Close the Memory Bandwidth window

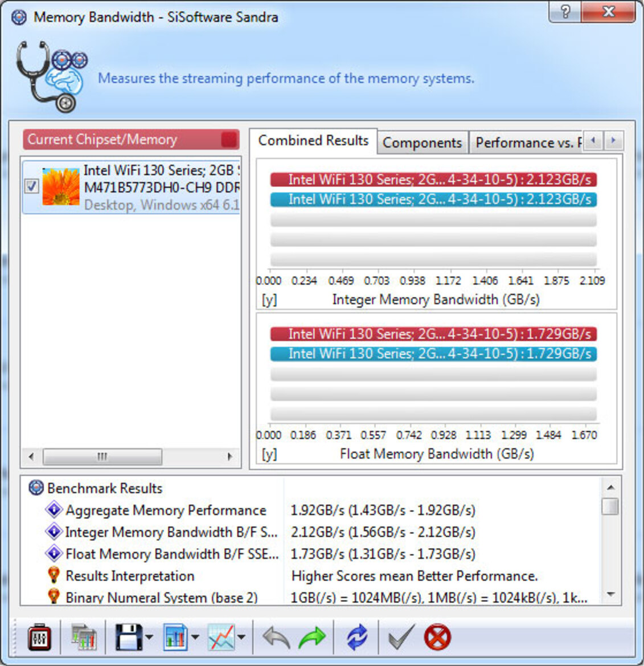tap(609, 12)
